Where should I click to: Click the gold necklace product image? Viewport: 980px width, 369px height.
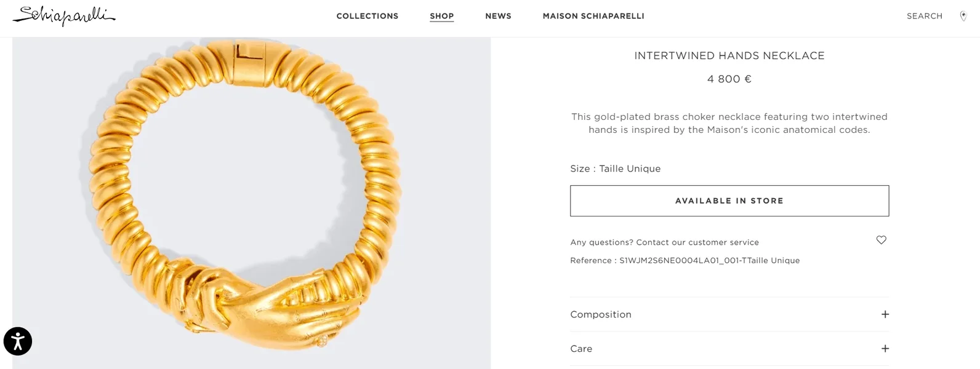click(251, 203)
